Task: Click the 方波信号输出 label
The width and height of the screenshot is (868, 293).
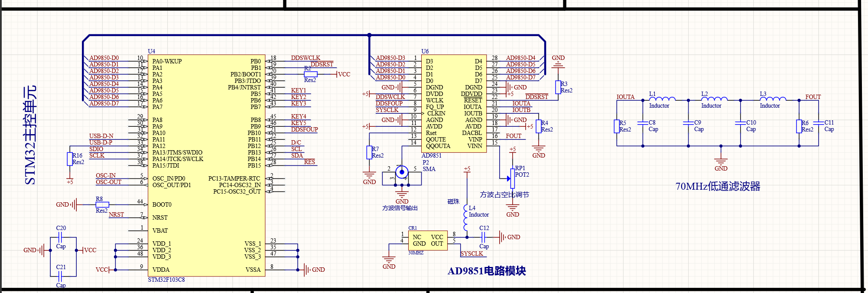Action: click(400, 208)
